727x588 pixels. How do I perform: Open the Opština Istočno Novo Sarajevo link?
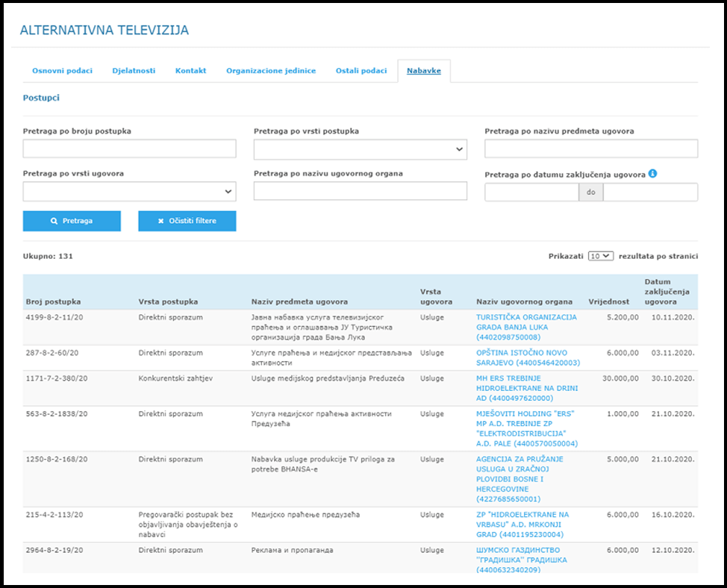coord(528,357)
